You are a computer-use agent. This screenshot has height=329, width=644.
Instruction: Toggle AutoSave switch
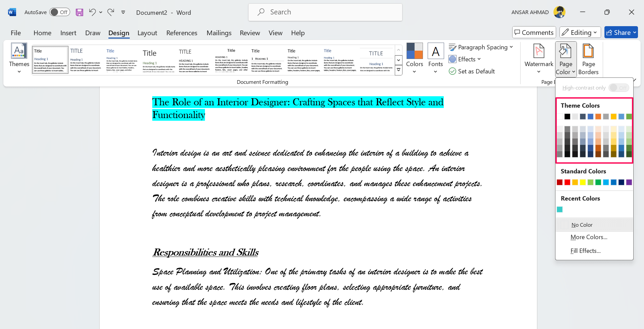point(60,12)
